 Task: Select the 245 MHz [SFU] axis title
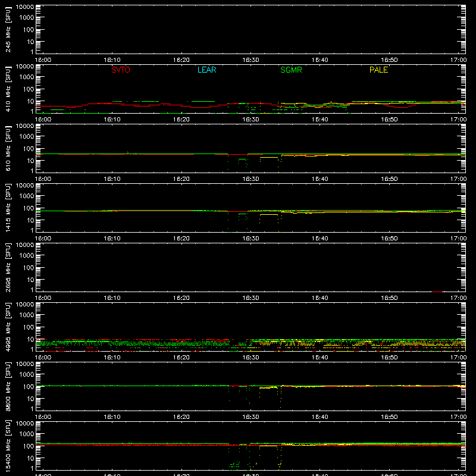click(8, 30)
